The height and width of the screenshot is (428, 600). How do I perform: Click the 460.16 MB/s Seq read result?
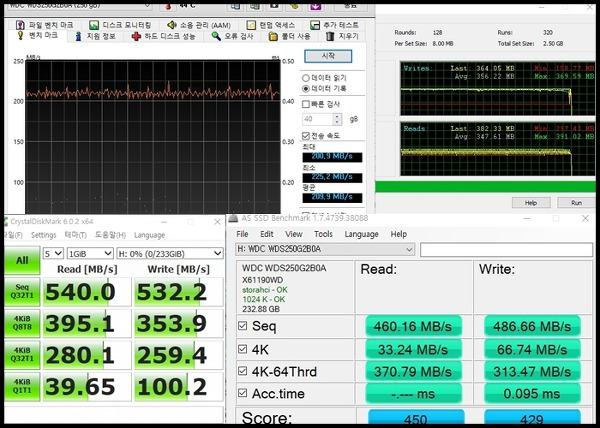(413, 326)
